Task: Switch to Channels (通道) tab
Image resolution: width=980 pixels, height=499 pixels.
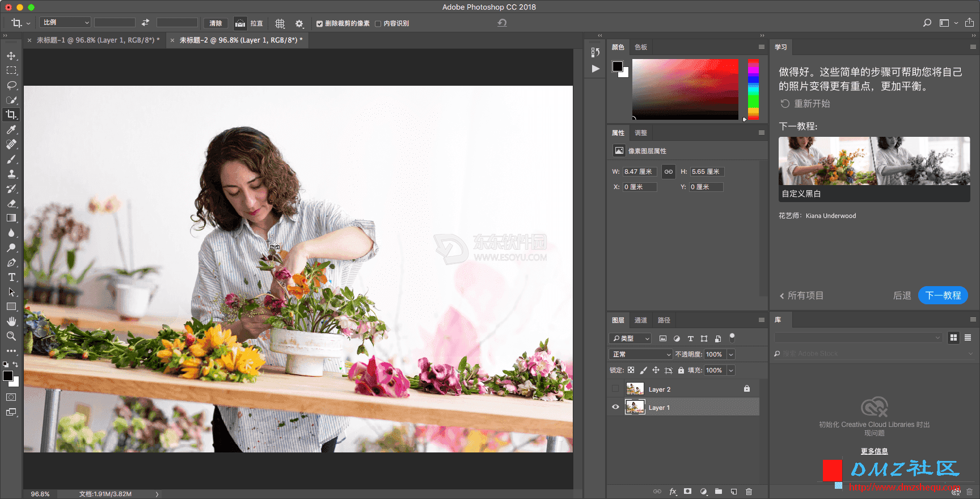Action: click(x=641, y=320)
